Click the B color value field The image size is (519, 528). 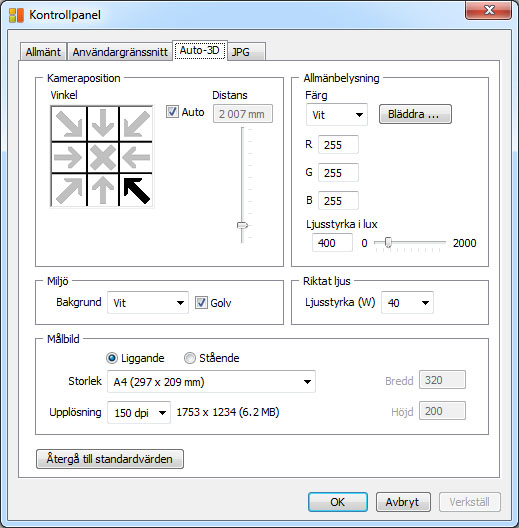click(338, 201)
